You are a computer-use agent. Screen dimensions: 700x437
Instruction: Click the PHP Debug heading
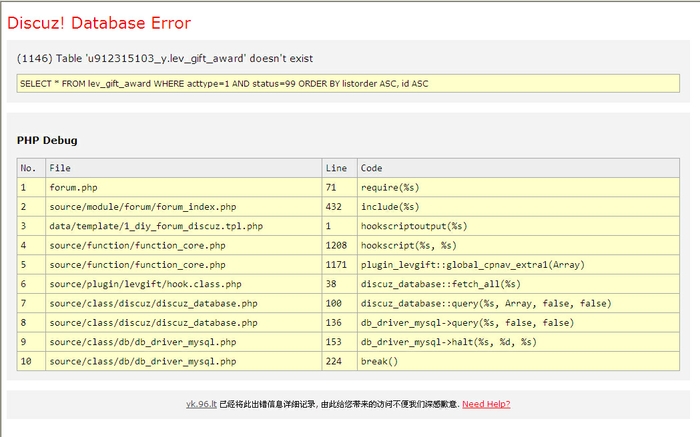click(x=47, y=140)
